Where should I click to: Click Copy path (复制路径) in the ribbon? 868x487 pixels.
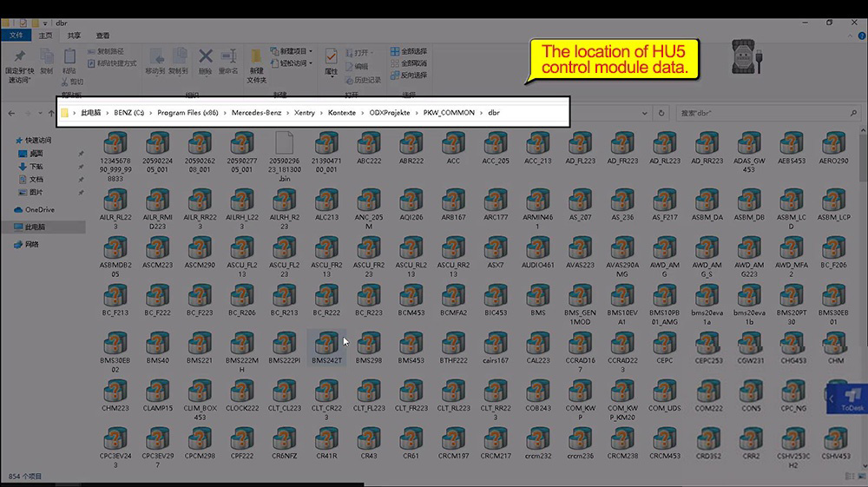tap(106, 51)
